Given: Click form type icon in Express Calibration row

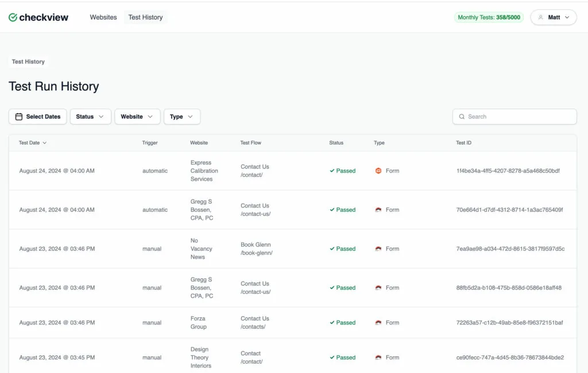Looking at the screenshot, I should click(378, 170).
